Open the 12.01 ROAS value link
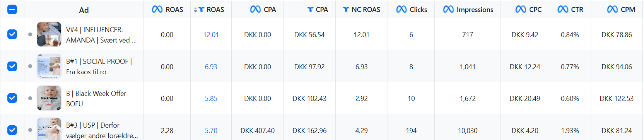This screenshot has width=644, height=140. click(x=211, y=35)
